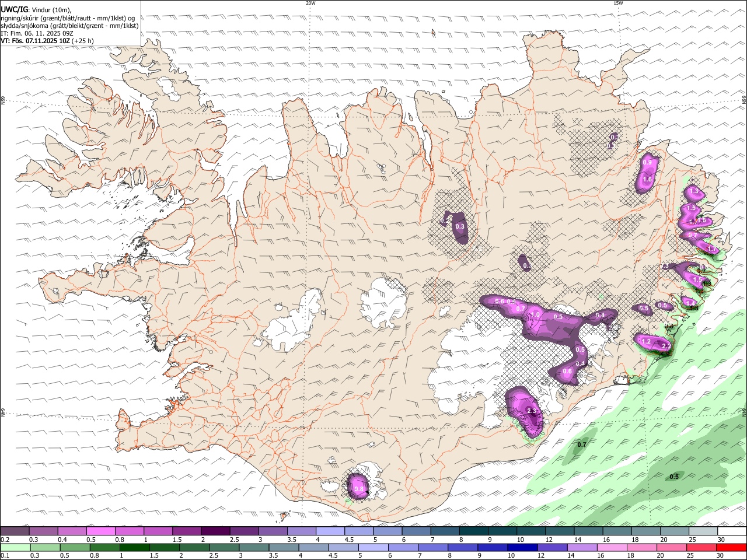Click the '1.2' value on the southeast coast

pyautogui.click(x=645, y=341)
